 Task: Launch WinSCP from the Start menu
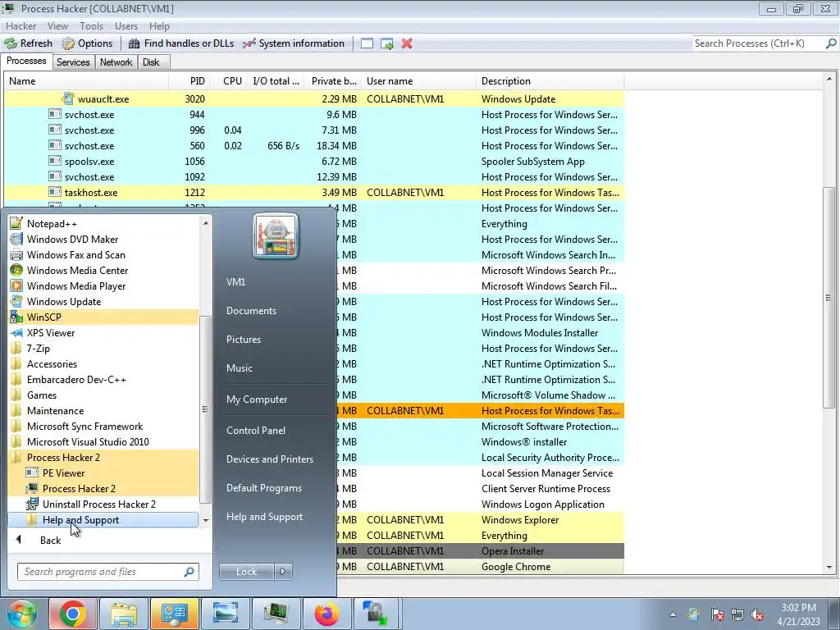coord(104,317)
